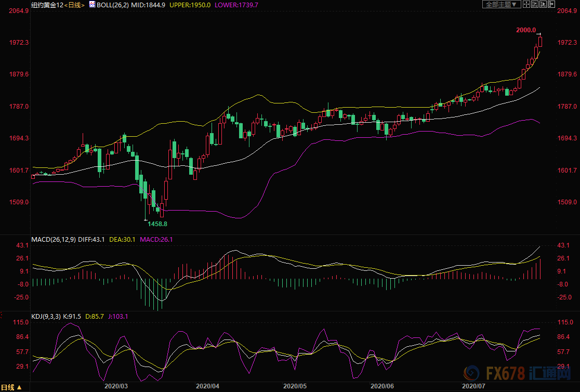
Task: Click the KDJ(9,3,3) indicator label
Action: pyautogui.click(x=46, y=317)
